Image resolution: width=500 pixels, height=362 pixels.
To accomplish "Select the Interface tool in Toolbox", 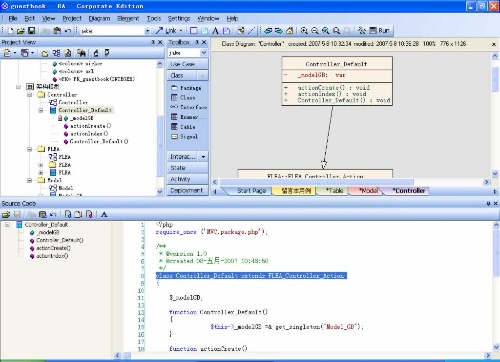I will tap(189, 107).
